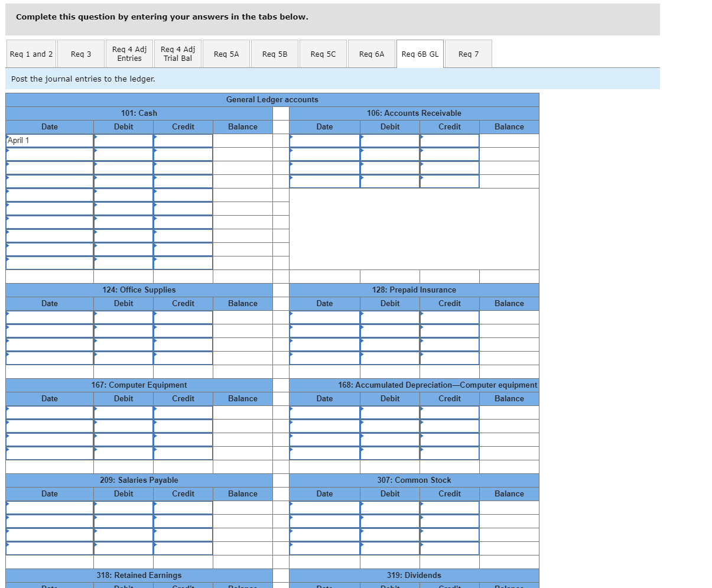
Task: Click first Credit cell of Salaries Payable
Action: pos(183,508)
